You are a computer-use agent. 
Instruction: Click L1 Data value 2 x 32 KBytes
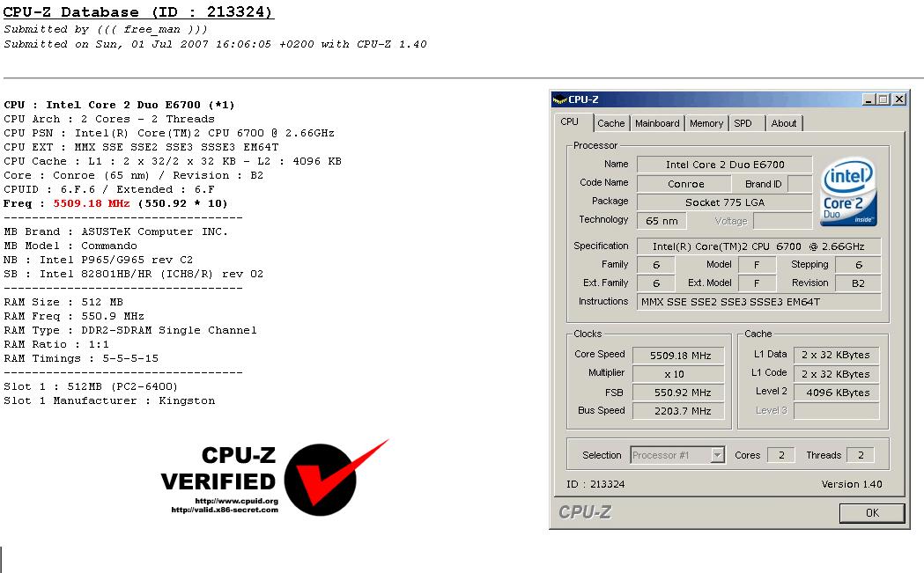point(836,355)
